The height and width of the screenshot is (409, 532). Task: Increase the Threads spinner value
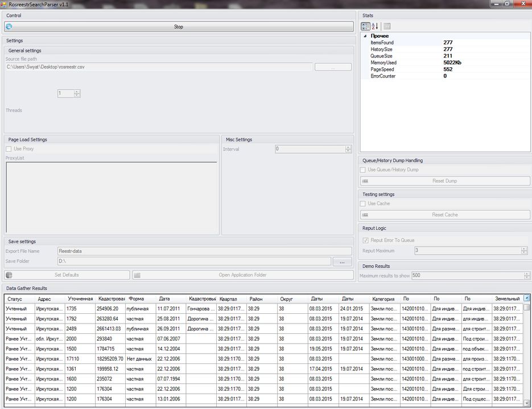coord(77,91)
